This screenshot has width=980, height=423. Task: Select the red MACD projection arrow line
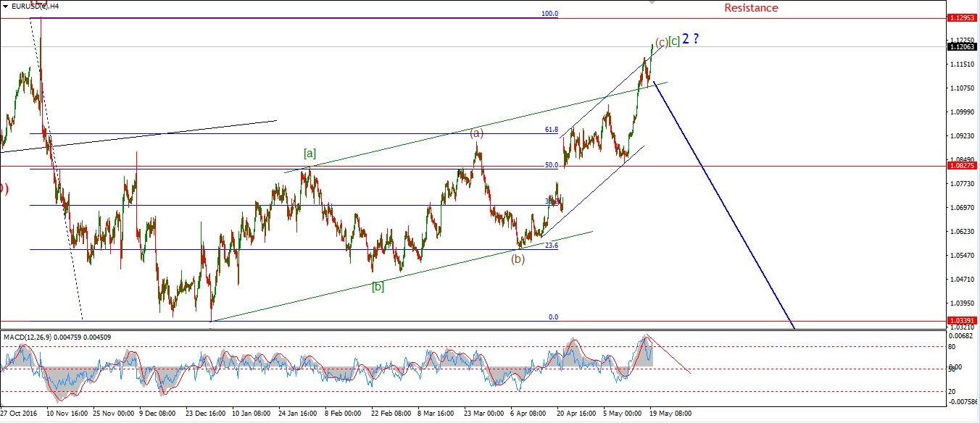(670, 355)
